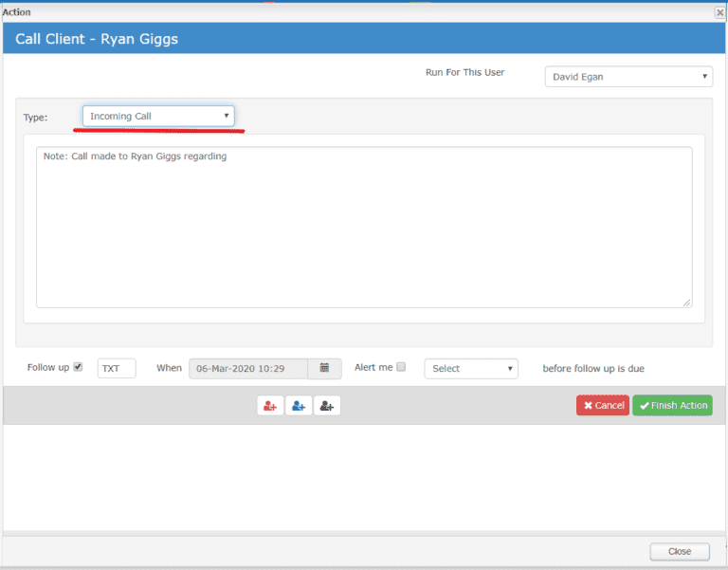Click the blue add-person icon
The width and height of the screenshot is (728, 570).
[x=299, y=406]
